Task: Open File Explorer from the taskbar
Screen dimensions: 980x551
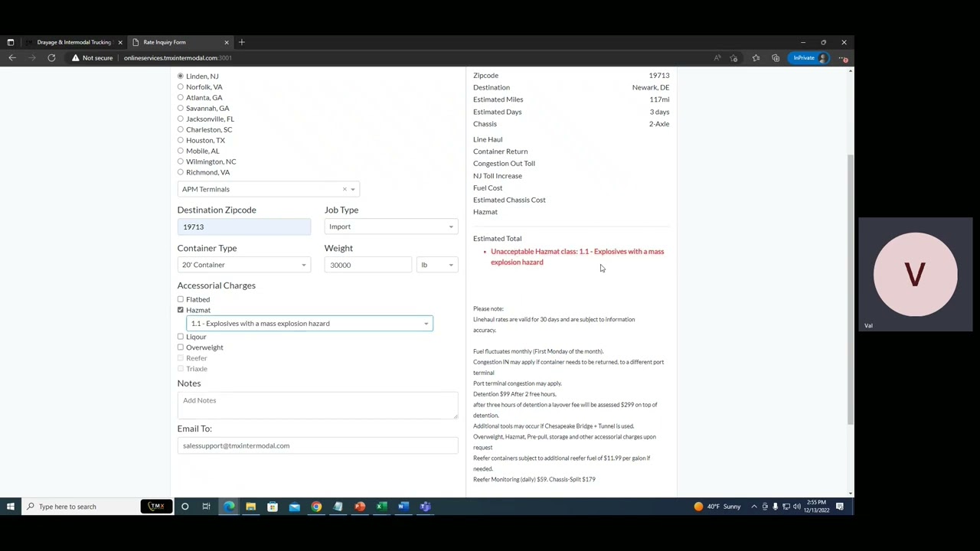Action: click(x=250, y=507)
